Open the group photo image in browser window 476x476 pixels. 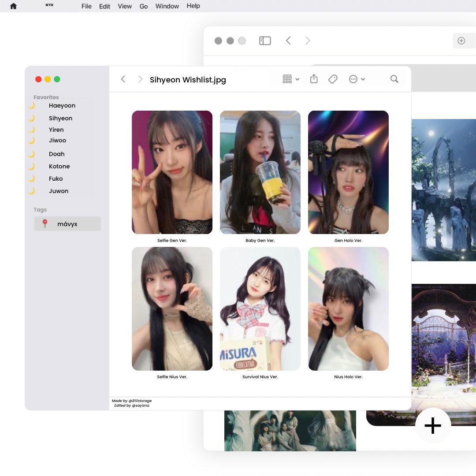[290, 431]
